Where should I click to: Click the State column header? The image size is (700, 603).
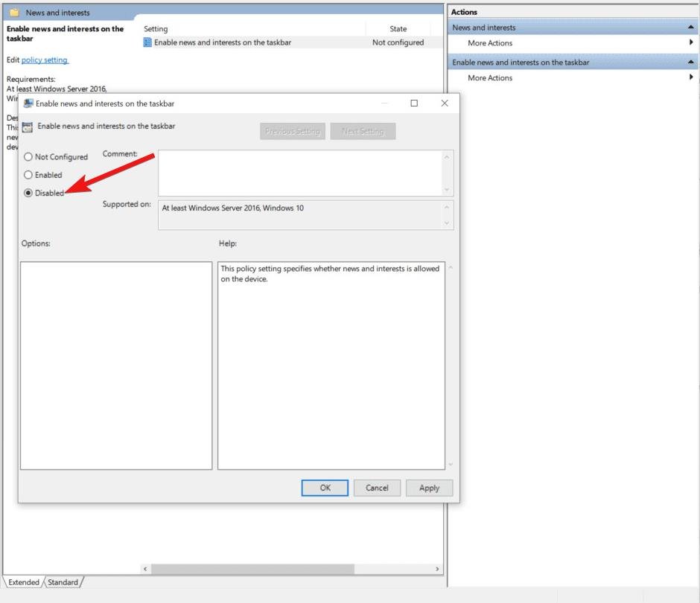point(398,28)
